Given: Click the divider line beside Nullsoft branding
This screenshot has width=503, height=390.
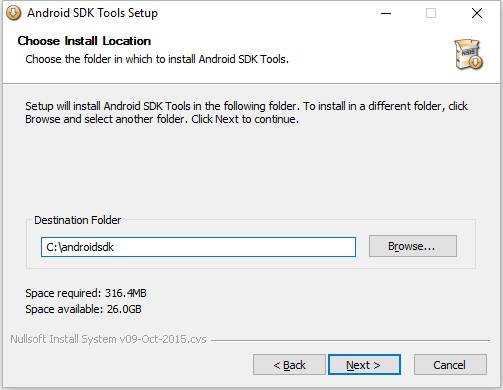Looking at the screenshot, I should (351, 340).
